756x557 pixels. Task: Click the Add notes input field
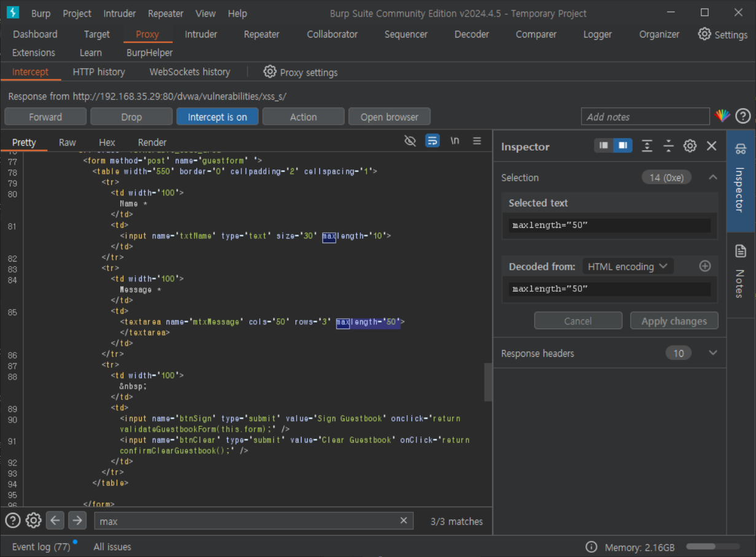coord(645,117)
